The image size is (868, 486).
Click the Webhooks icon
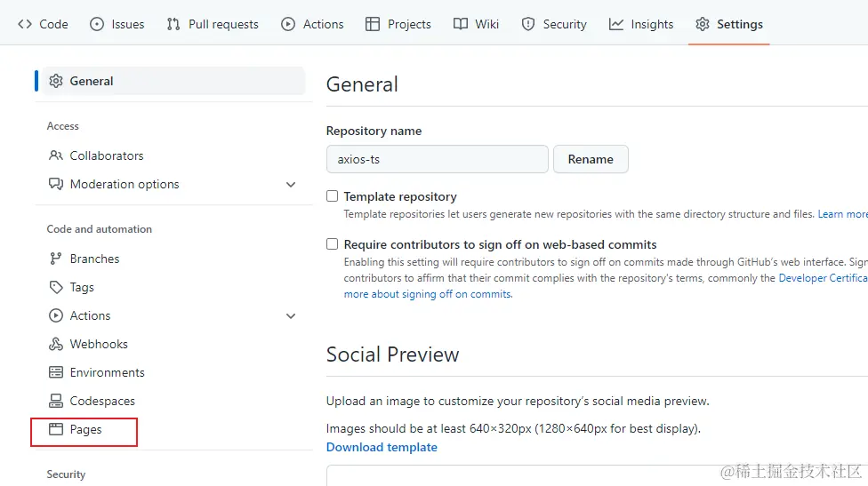tap(56, 344)
